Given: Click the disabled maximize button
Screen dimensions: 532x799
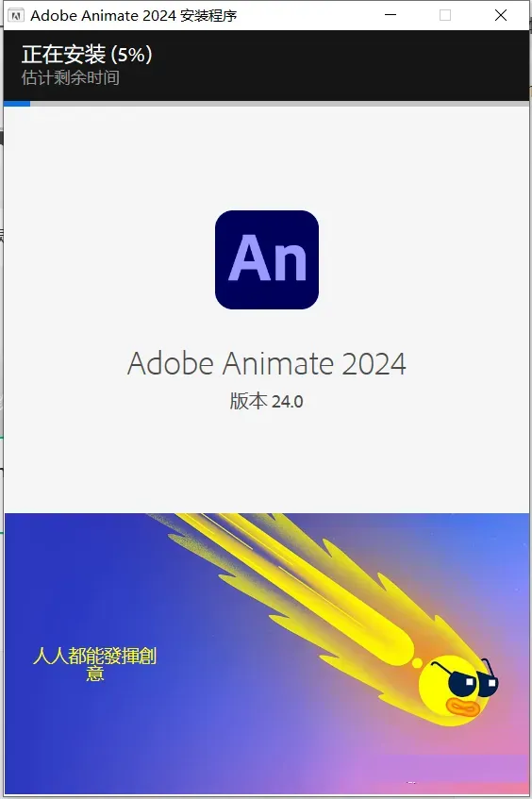Looking at the screenshot, I should click(445, 15).
